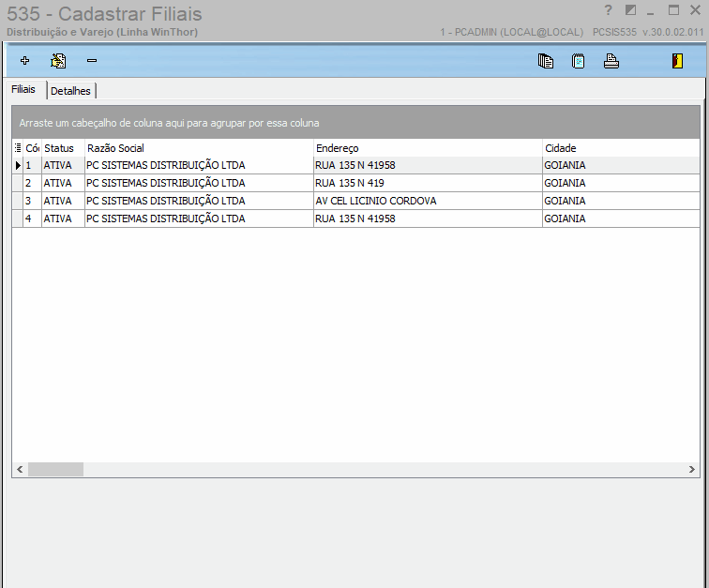Click Razão Social cell of filial 3

point(199,201)
